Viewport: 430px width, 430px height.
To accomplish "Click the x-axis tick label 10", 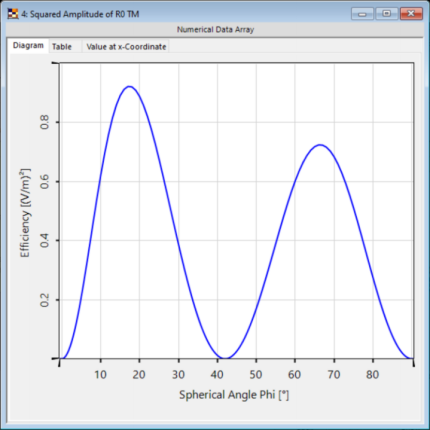I will click(100, 375).
